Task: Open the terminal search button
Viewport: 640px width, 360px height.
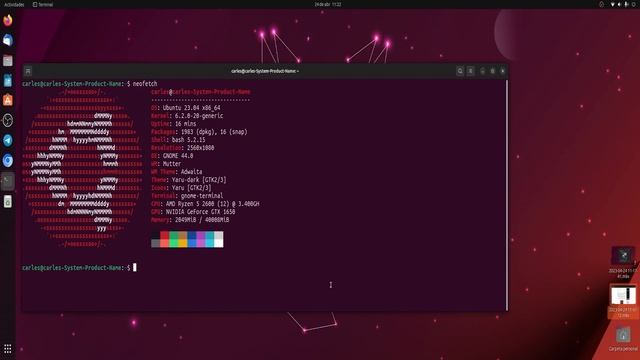Action: tap(460, 71)
